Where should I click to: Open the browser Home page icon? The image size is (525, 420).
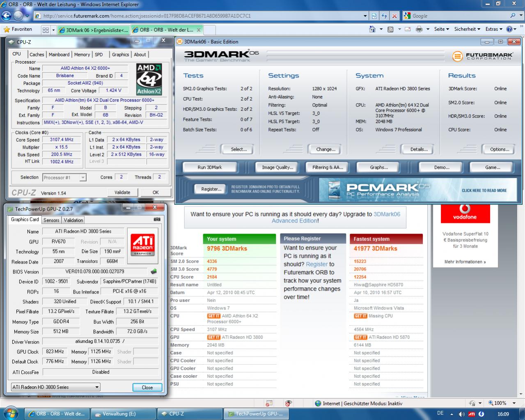[372, 29]
